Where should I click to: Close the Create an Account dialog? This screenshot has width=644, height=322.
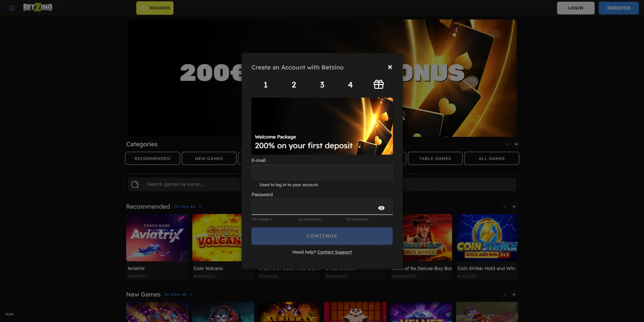[x=390, y=67]
